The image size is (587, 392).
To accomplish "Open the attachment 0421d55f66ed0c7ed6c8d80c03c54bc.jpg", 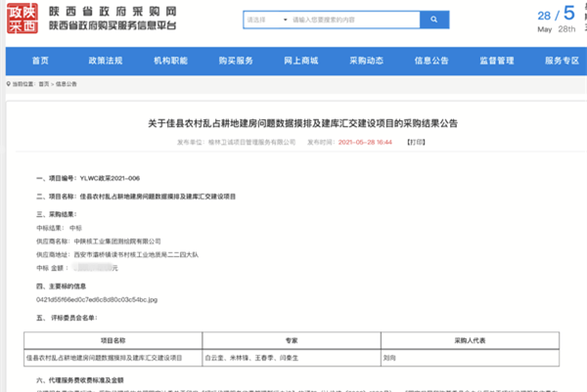I will pyautogui.click(x=90, y=298).
